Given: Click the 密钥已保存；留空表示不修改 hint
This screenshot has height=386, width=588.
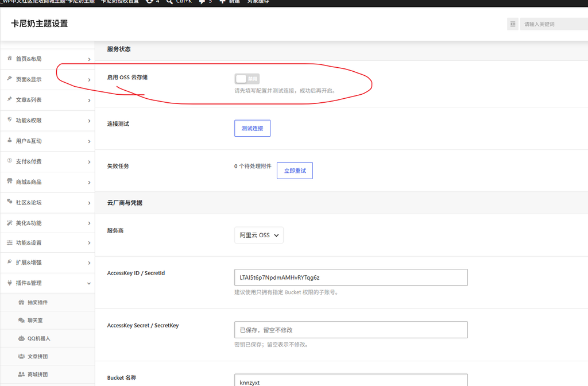Looking at the screenshot, I should coord(272,345).
